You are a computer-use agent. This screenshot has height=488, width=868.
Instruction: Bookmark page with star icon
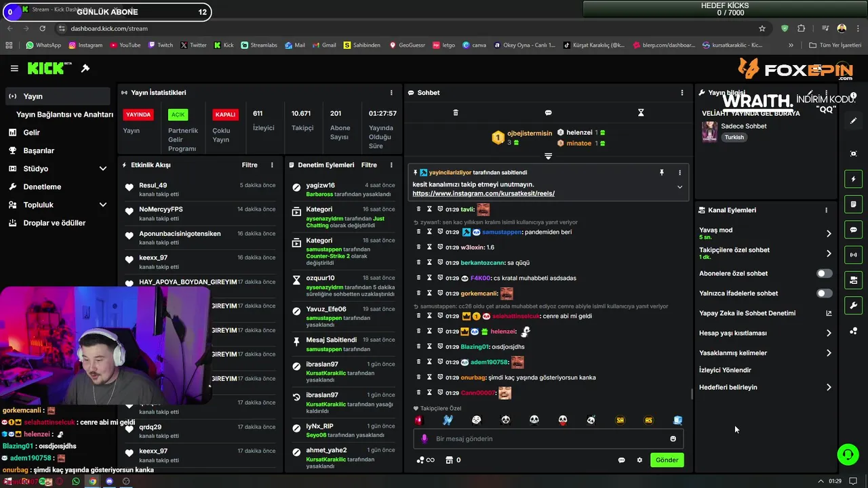[x=762, y=28]
